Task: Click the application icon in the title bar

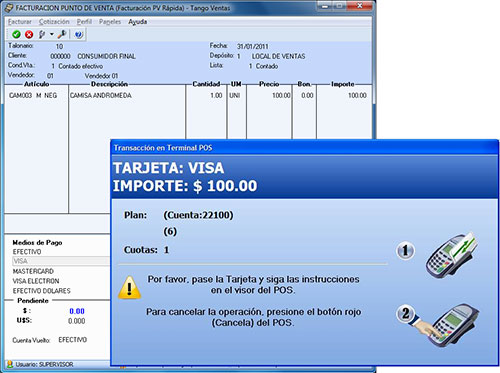Action: click(9, 8)
